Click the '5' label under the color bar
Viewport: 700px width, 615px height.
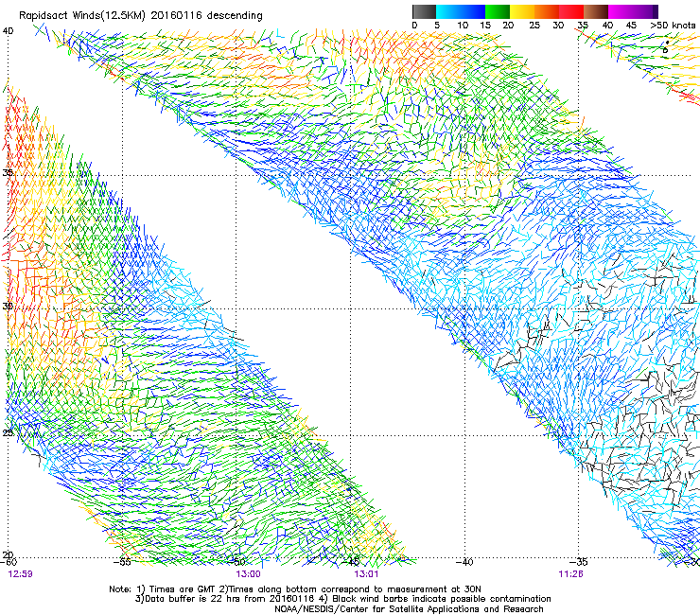437,26
